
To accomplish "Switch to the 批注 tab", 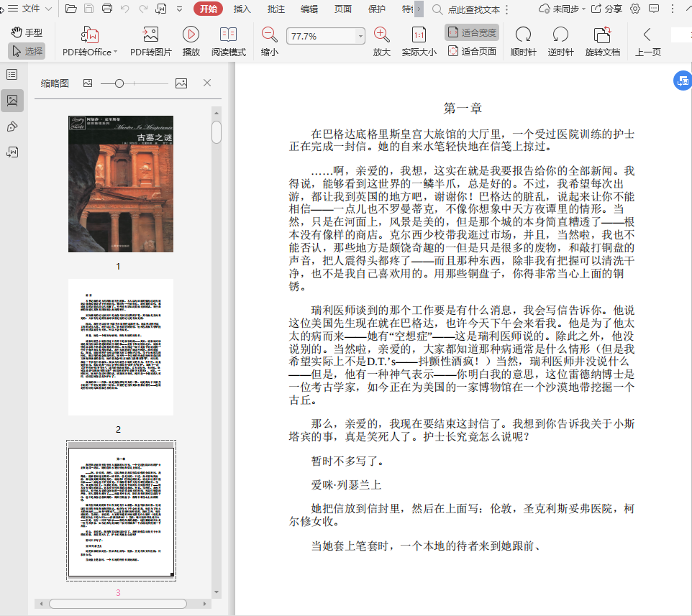I will (x=276, y=9).
